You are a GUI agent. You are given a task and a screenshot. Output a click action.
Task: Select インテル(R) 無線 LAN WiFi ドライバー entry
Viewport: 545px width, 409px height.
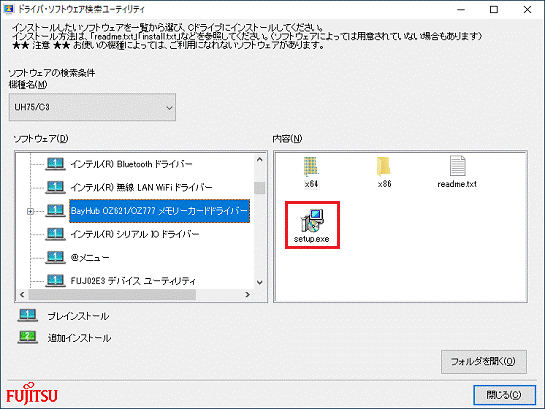coord(141,187)
